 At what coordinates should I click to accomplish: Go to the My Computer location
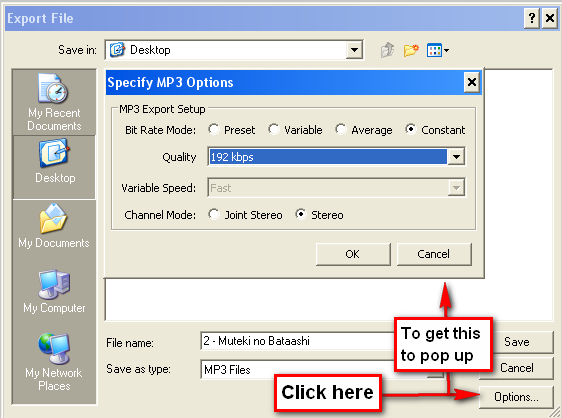point(54,291)
